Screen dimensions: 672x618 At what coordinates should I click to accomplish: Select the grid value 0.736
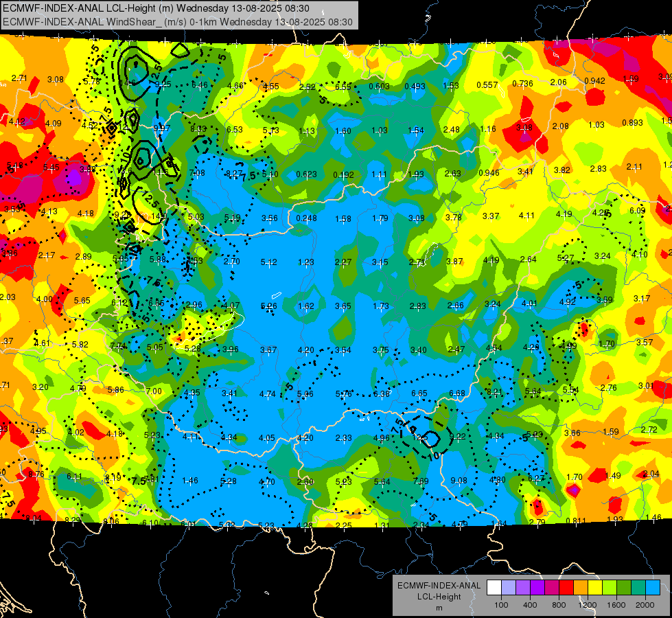pyautogui.click(x=522, y=84)
